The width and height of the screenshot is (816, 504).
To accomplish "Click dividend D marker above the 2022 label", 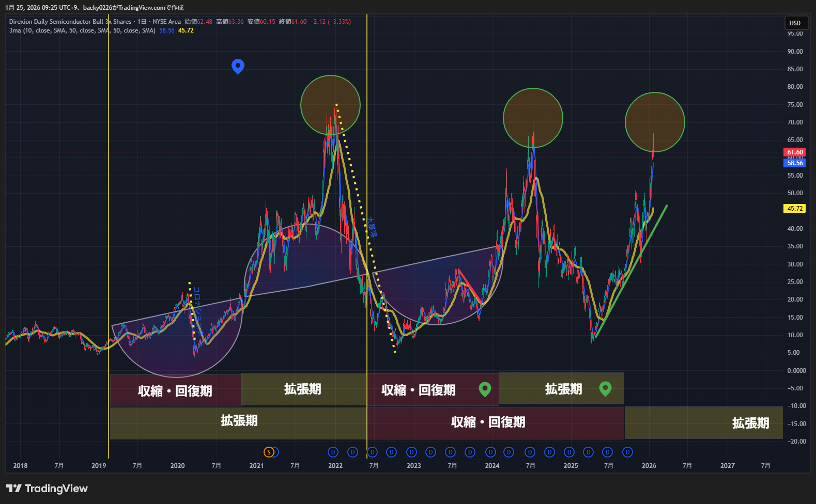I will point(333,452).
